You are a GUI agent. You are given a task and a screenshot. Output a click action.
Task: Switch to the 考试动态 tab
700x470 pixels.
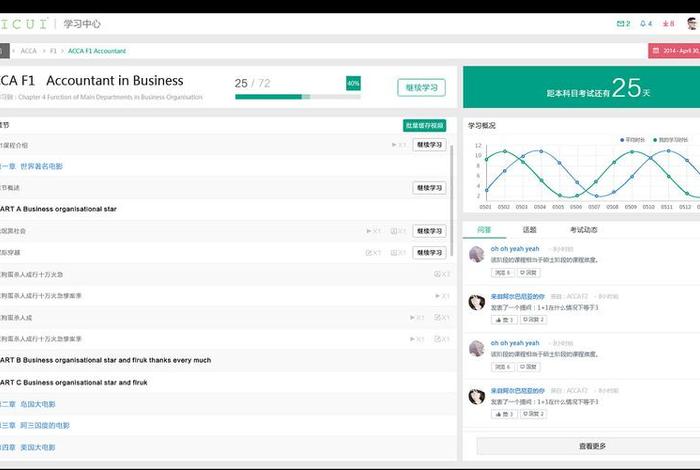coord(583,230)
